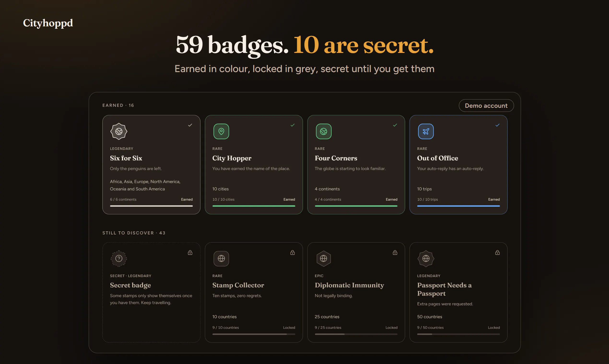
Task: Select the Still to Discover · 43 heading
Action: click(x=134, y=233)
